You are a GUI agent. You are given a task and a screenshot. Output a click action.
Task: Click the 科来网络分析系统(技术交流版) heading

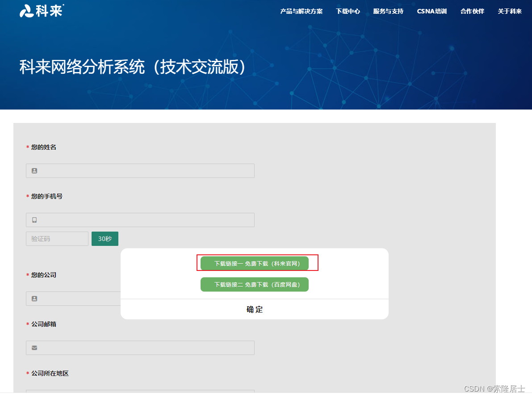132,67
